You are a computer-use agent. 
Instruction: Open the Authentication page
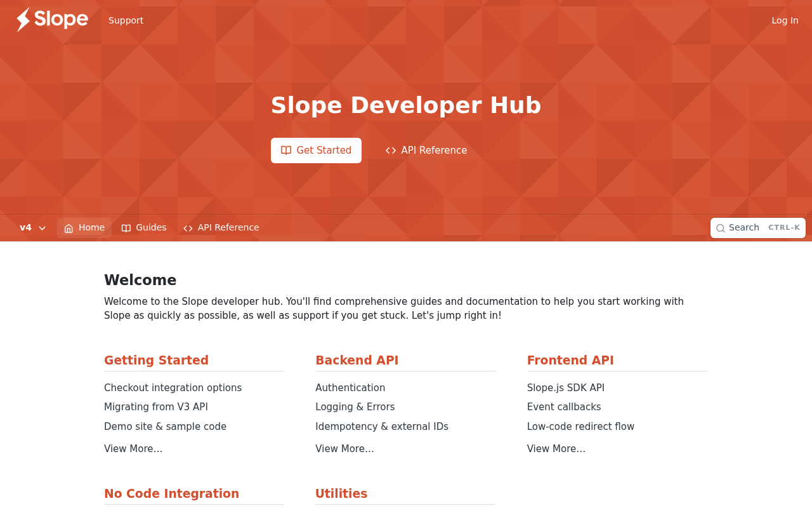pyautogui.click(x=350, y=388)
